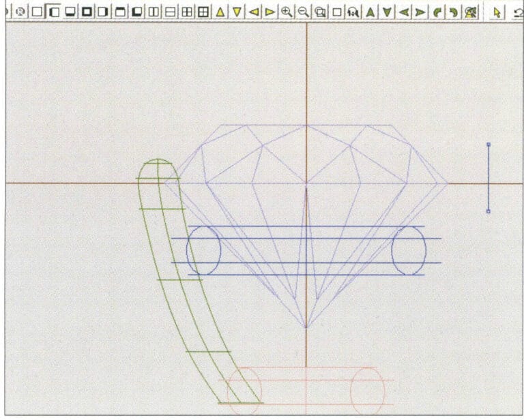Select the bottom-shaded square view icon
The width and height of the screenshot is (524, 420).
(70, 12)
